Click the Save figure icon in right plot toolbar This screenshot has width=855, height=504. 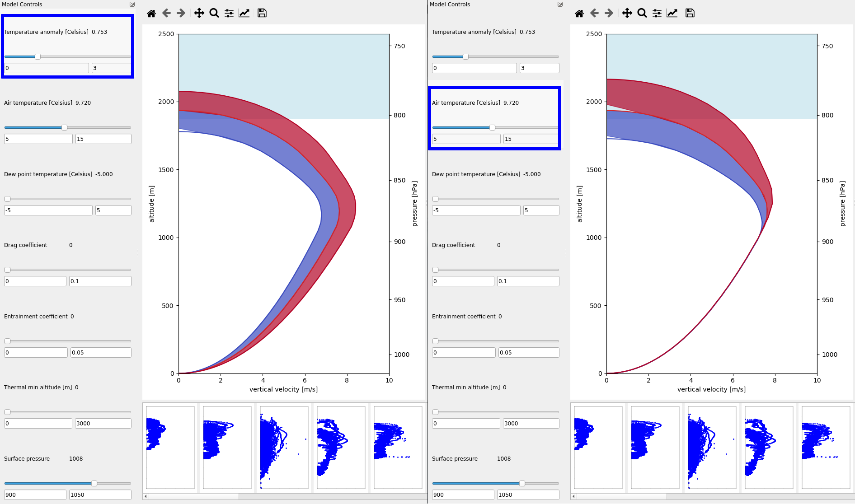pos(690,13)
